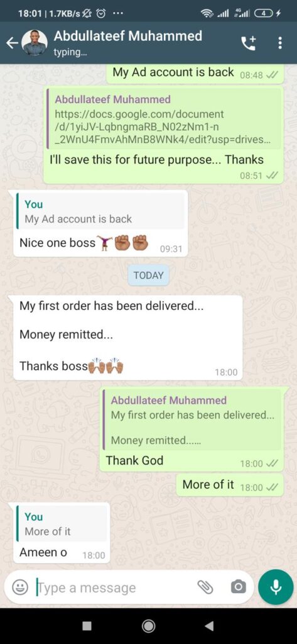Tap the Android recent apps square
Viewport: 297px width, 644px height.
tap(87, 626)
